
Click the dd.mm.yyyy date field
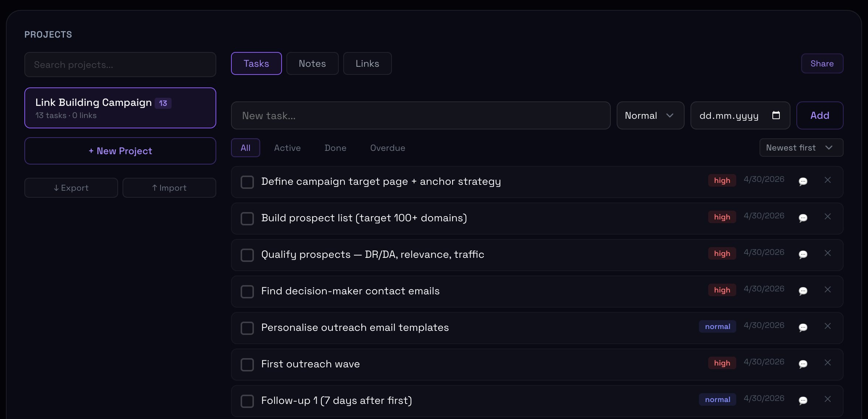pos(740,115)
